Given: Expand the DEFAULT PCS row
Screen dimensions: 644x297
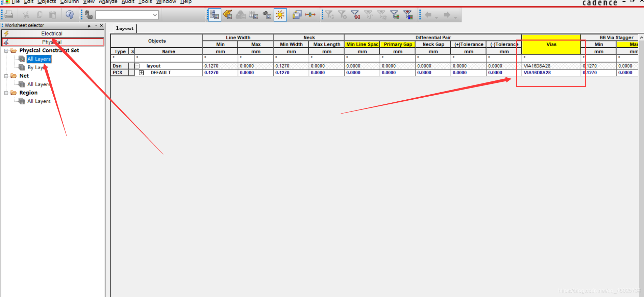Looking at the screenshot, I should [141, 73].
